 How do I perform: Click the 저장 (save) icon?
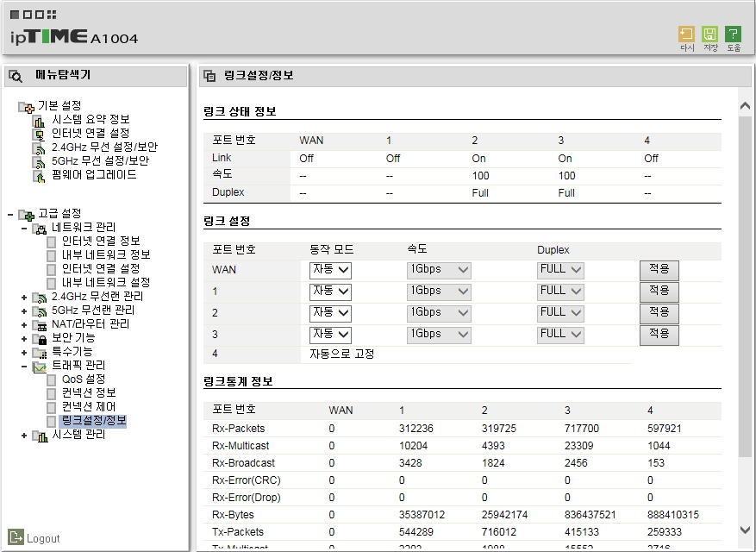tap(709, 34)
